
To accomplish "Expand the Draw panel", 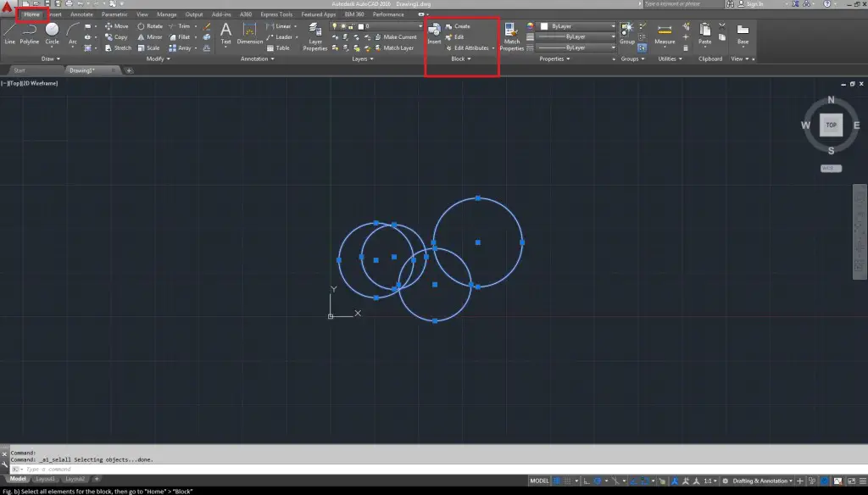I will 50,58.
